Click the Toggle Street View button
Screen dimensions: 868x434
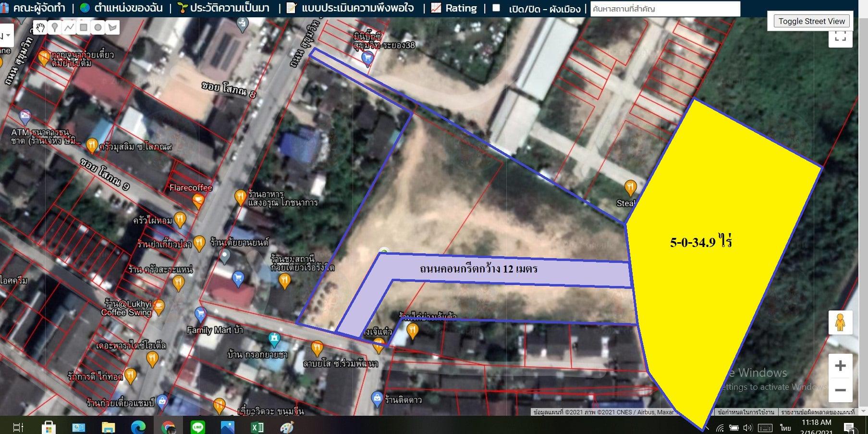811,21
